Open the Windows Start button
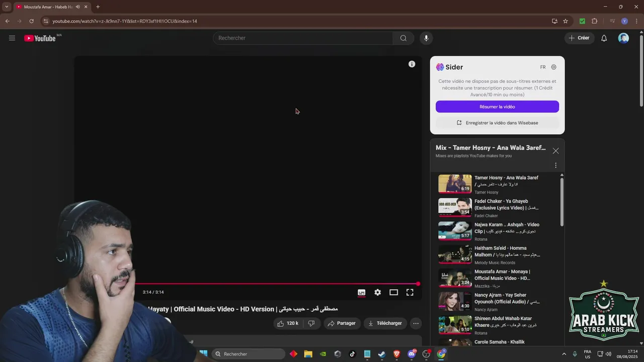Image resolution: width=644 pixels, height=362 pixels. [204, 354]
